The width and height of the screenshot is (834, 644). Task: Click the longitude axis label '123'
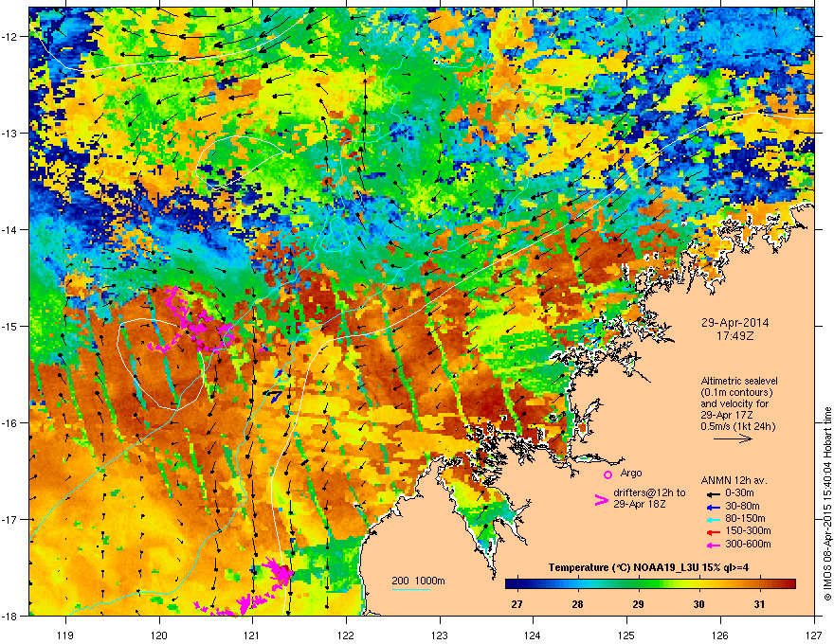tap(440, 635)
